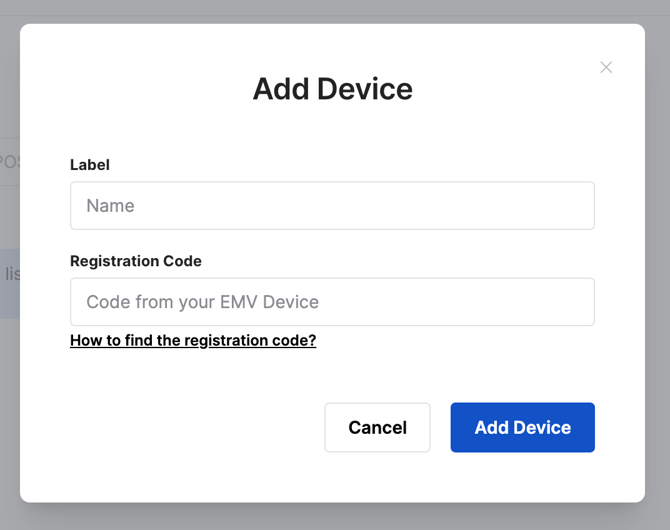Click the 'Registration Code' field caption

click(136, 261)
